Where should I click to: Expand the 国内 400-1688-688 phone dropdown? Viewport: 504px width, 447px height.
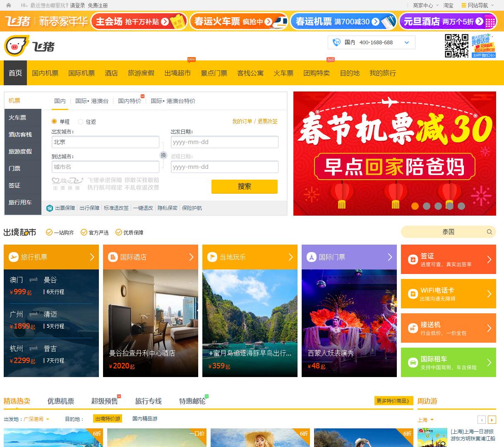coord(406,42)
